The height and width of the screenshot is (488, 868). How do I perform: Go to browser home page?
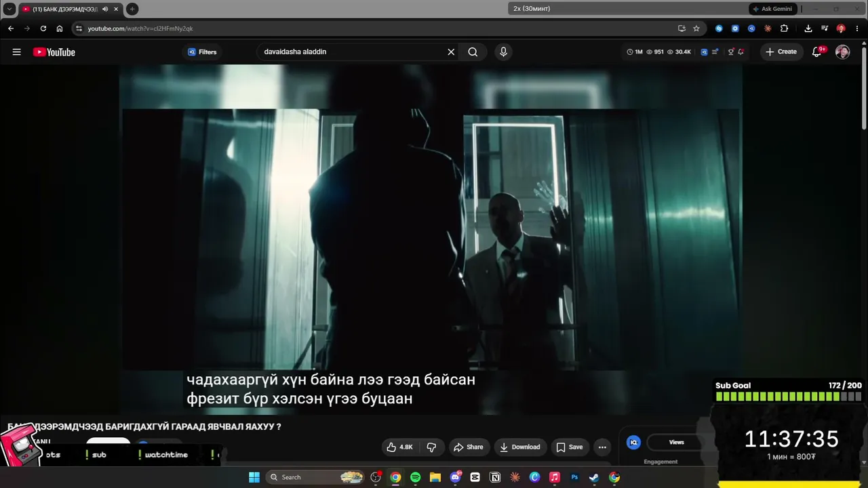click(60, 28)
